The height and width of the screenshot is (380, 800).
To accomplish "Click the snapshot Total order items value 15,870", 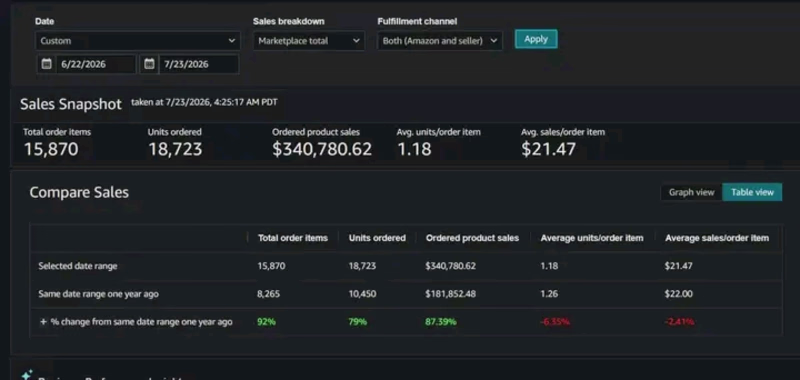I will pos(51,149).
